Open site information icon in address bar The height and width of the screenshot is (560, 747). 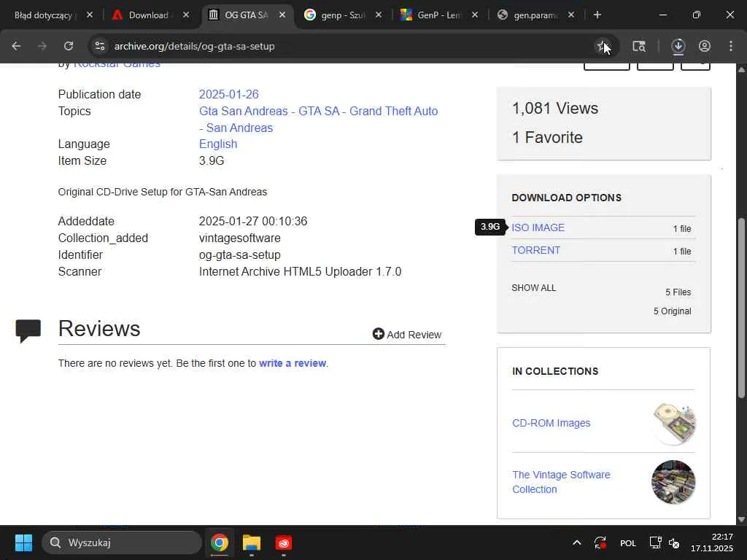pyautogui.click(x=99, y=46)
